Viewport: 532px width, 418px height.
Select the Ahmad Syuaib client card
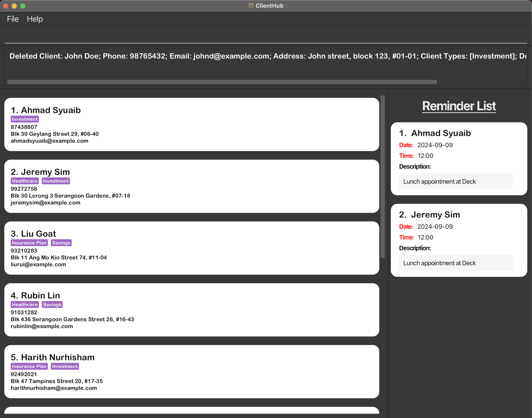(x=192, y=124)
